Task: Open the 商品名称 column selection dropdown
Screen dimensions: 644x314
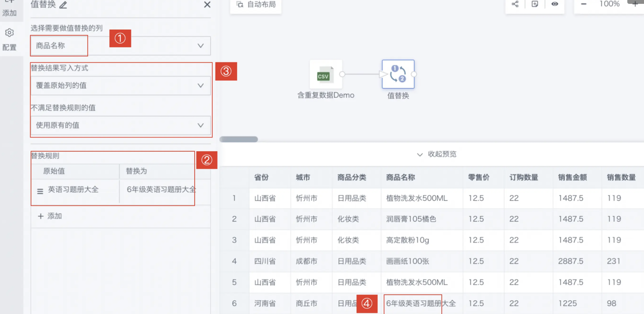Action: [120, 46]
